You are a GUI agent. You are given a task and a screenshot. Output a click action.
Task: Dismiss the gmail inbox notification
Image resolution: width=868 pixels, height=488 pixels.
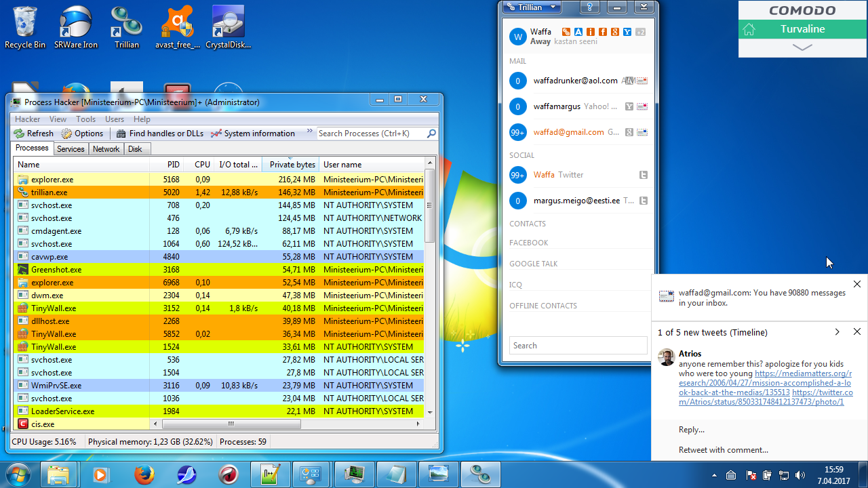[x=857, y=285]
